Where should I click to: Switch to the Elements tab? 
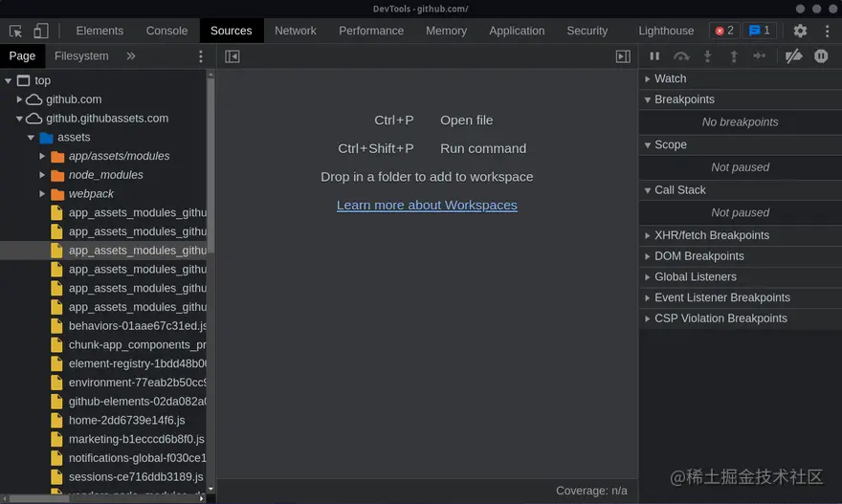(100, 31)
